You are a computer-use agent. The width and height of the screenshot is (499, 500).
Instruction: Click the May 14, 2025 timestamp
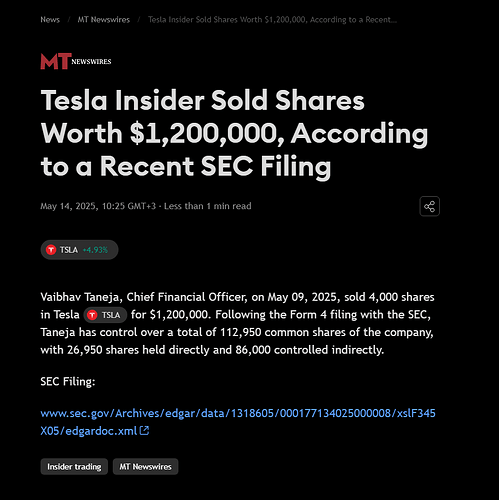[98, 206]
